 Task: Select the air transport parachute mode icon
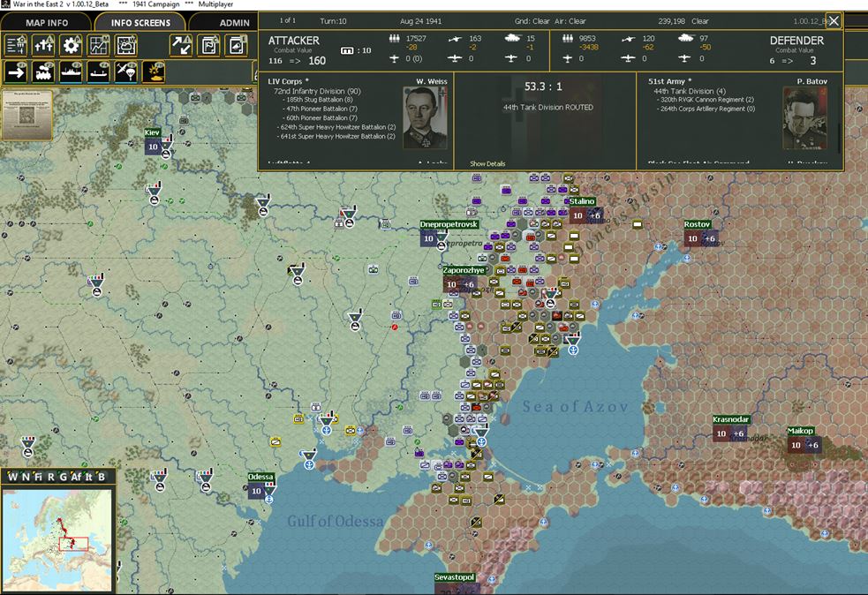(x=126, y=72)
